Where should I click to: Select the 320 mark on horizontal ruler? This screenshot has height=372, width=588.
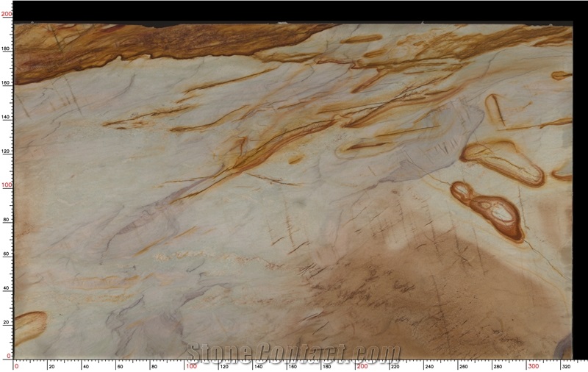click(x=567, y=366)
